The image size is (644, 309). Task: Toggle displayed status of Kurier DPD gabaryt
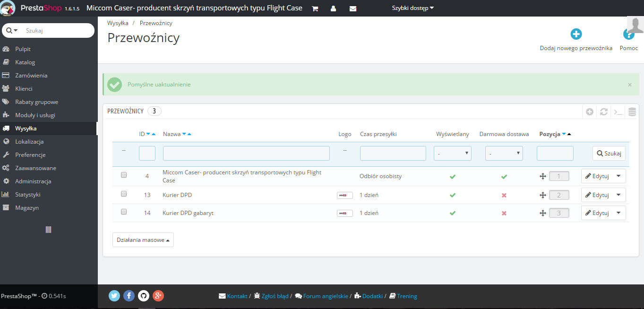[x=452, y=213]
